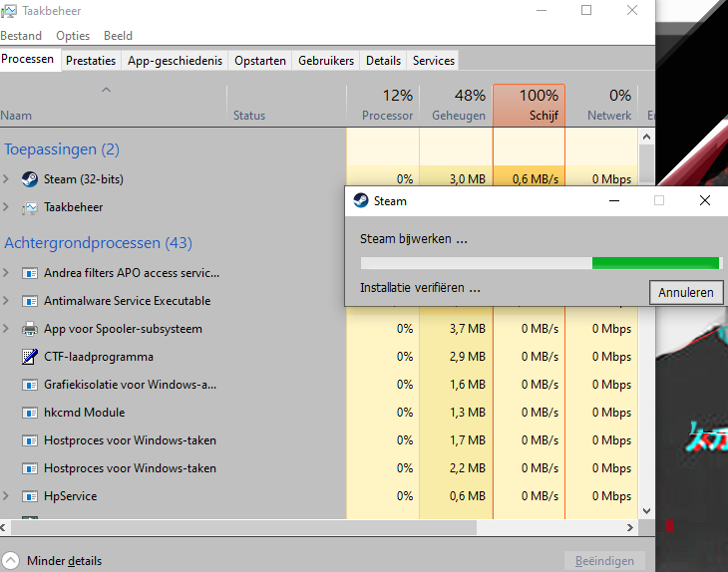Click the Grafiekisolatie process icon
728x572 pixels.
pos(30,385)
